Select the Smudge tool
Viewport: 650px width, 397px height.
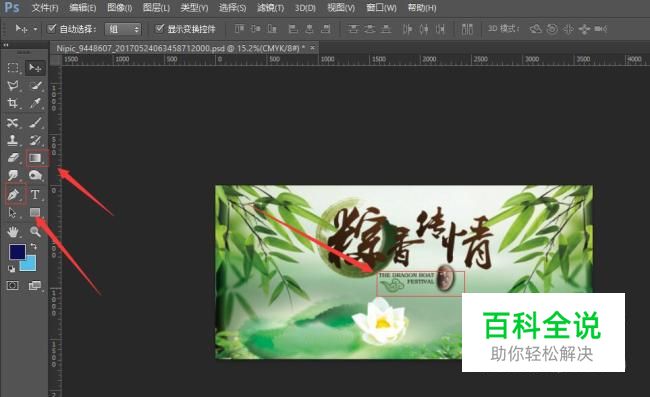pos(13,175)
